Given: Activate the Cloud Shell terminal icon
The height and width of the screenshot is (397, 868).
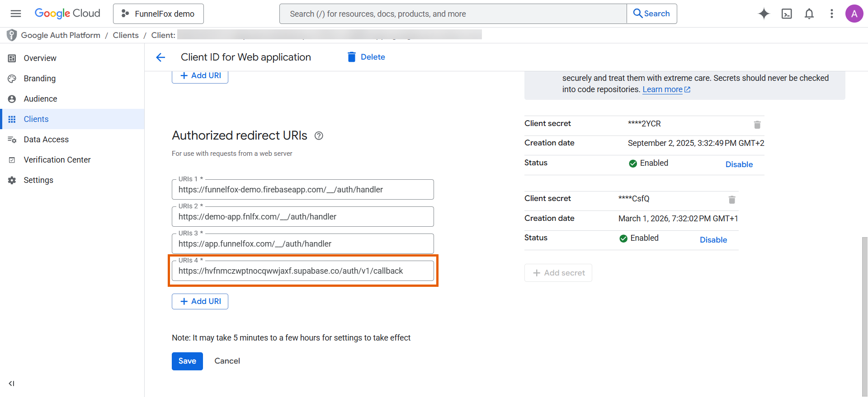Looking at the screenshot, I should (x=787, y=14).
